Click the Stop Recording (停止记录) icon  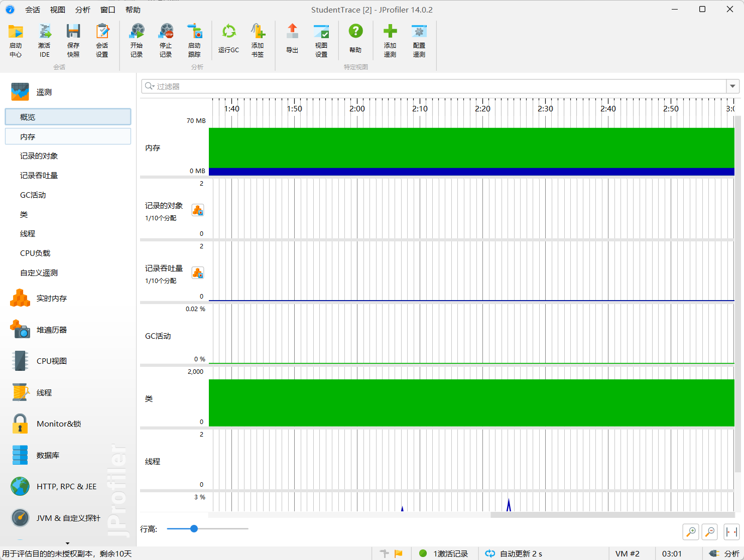coord(166,32)
